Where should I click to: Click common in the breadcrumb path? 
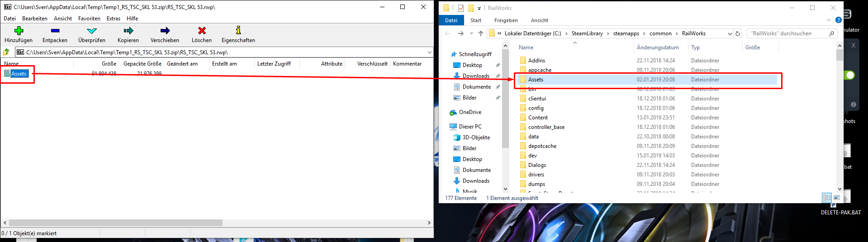coord(660,33)
